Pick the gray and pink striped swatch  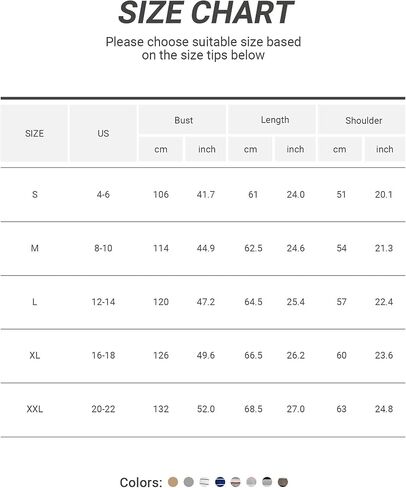[236, 482]
